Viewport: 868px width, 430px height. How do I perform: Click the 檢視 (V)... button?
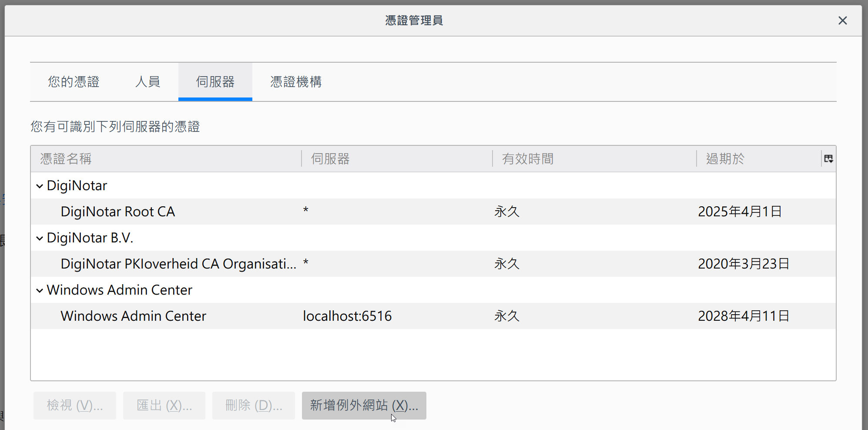[75, 406]
